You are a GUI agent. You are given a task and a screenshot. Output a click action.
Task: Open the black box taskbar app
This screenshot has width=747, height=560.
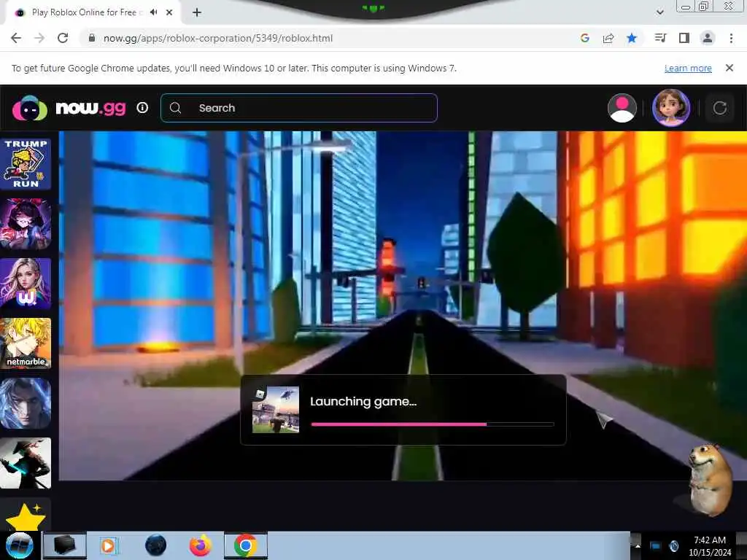point(65,545)
